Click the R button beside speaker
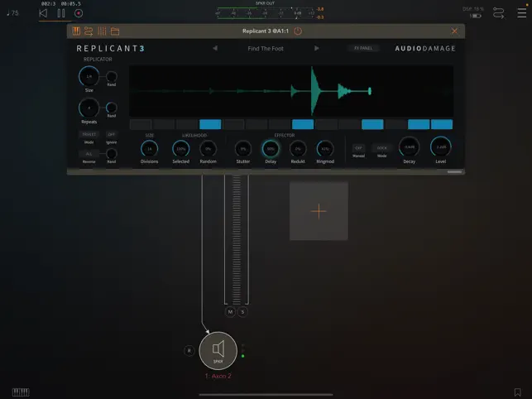Image resolution: width=532 pixels, height=399 pixels. (x=189, y=350)
